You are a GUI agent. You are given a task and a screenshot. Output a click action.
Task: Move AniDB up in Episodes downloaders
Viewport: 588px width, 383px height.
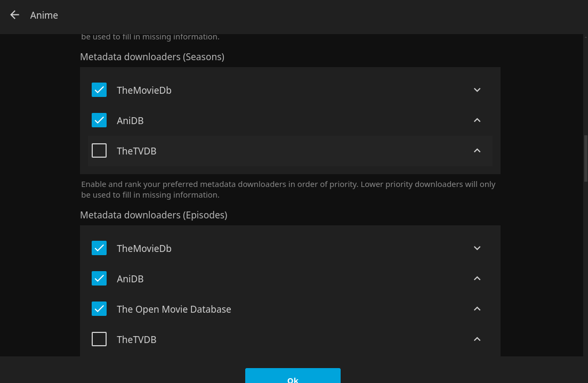coord(477,279)
